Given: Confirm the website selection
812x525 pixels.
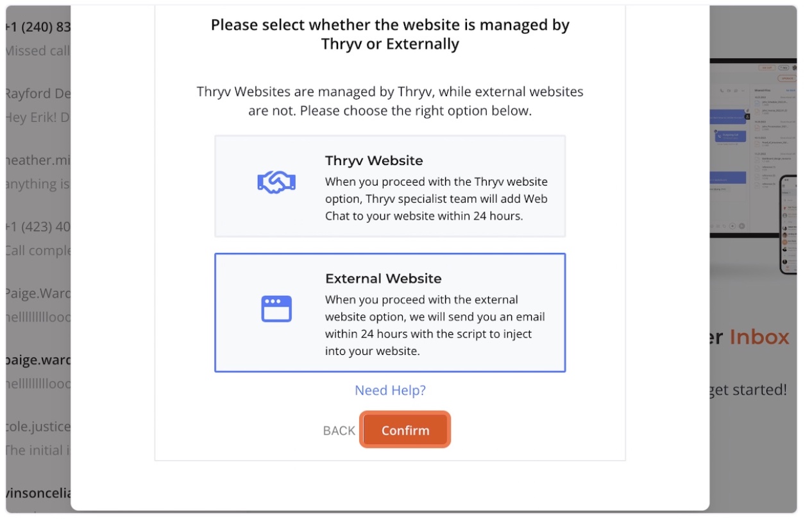Looking at the screenshot, I should 405,430.
